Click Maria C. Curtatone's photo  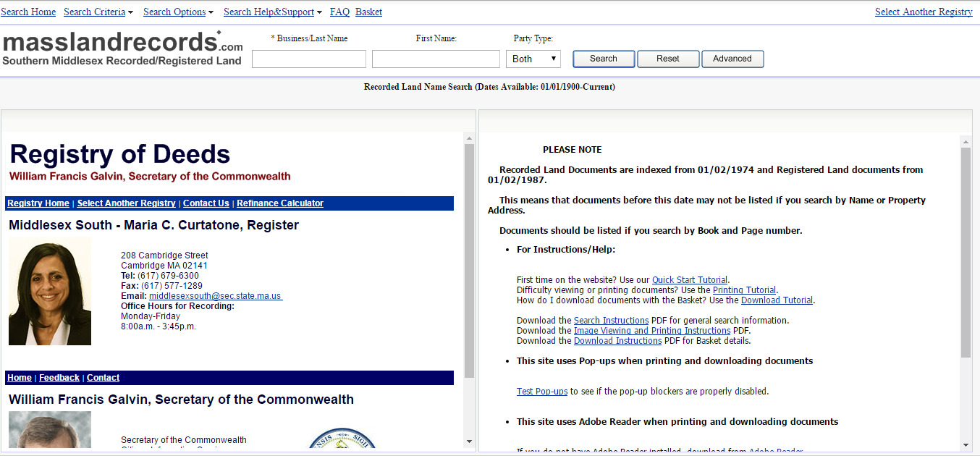coord(49,291)
